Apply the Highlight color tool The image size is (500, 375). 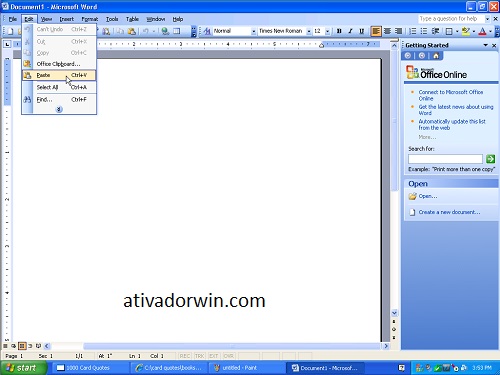pyautogui.click(x=466, y=31)
